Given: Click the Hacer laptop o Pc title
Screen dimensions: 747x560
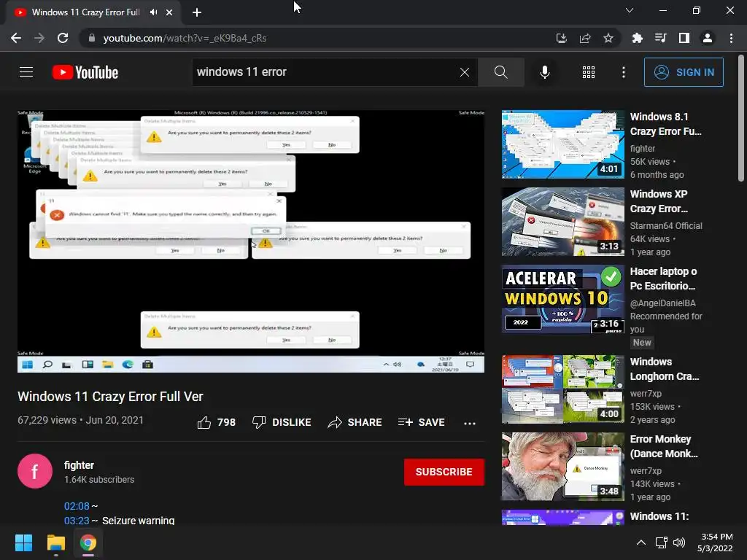Looking at the screenshot, I should tap(663, 279).
